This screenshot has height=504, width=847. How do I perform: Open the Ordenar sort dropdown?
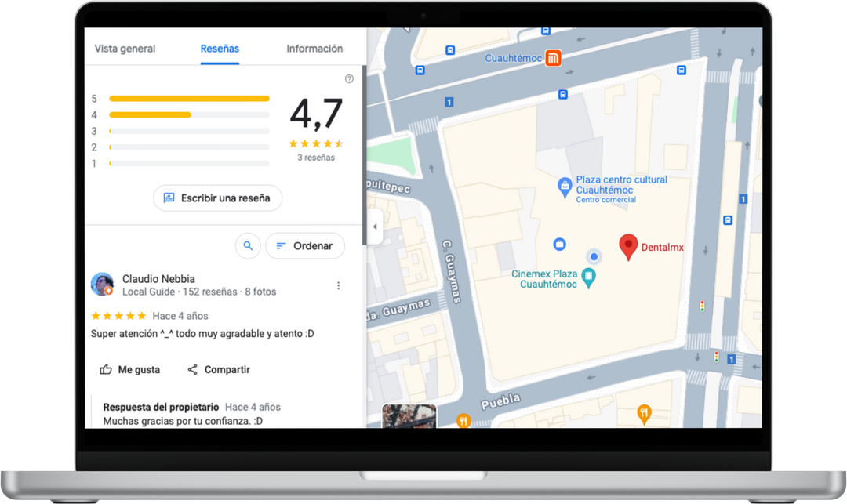305,246
